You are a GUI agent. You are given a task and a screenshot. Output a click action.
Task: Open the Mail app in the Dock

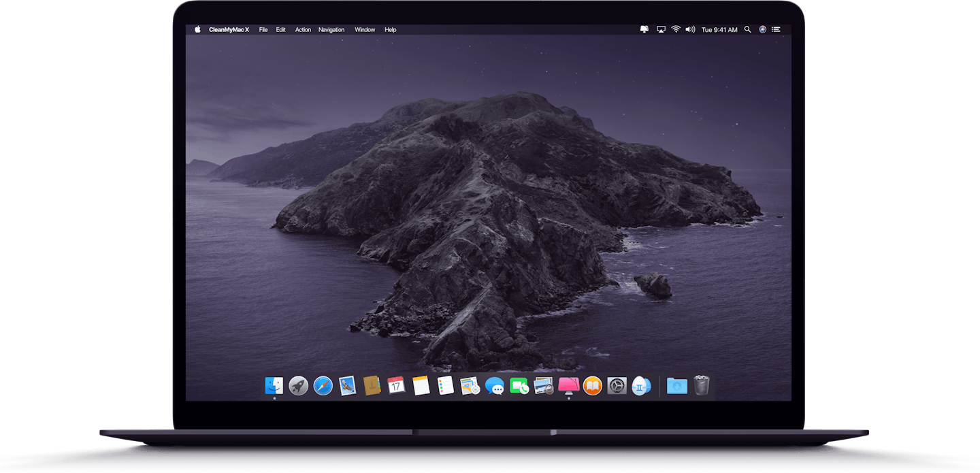348,386
